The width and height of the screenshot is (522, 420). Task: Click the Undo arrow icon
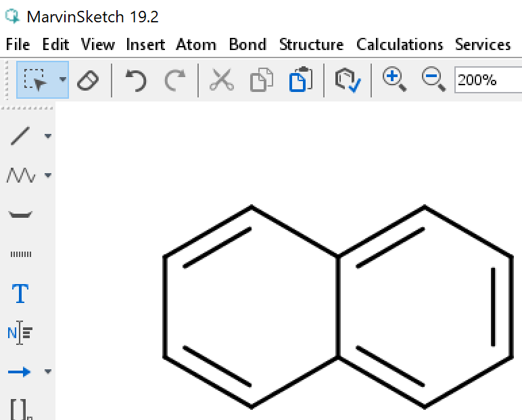(136, 80)
